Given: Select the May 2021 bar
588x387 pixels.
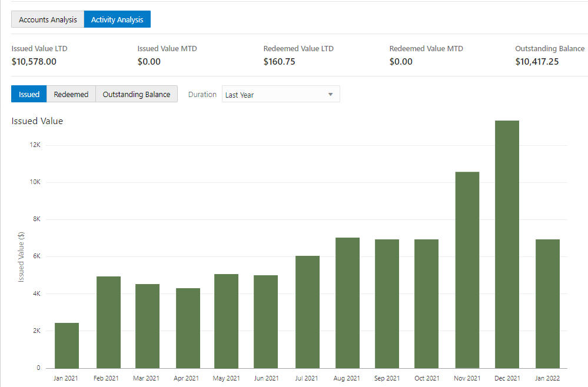Looking at the screenshot, I should (x=226, y=321).
